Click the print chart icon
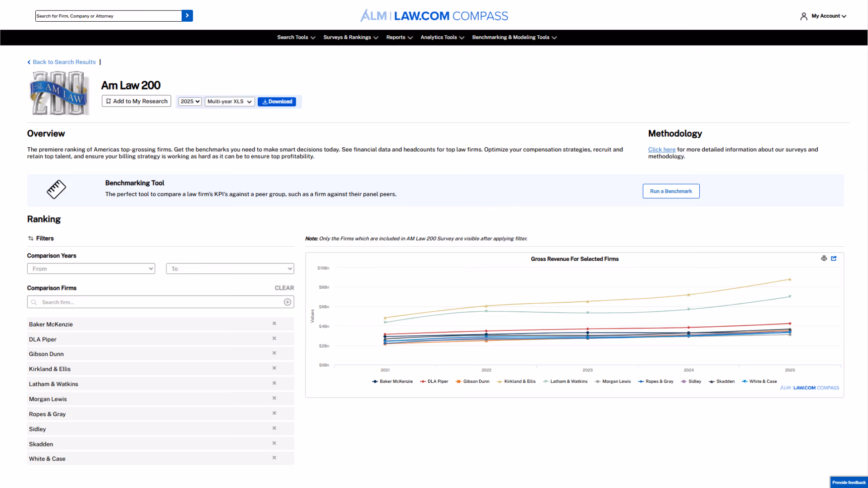The image size is (868, 488). 824,258
